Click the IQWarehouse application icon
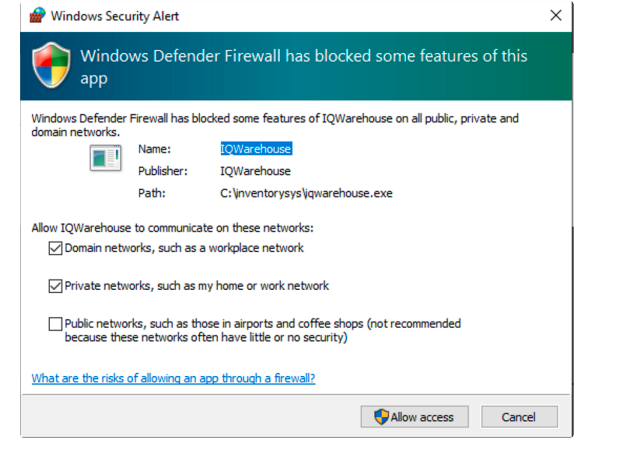 pos(105,158)
